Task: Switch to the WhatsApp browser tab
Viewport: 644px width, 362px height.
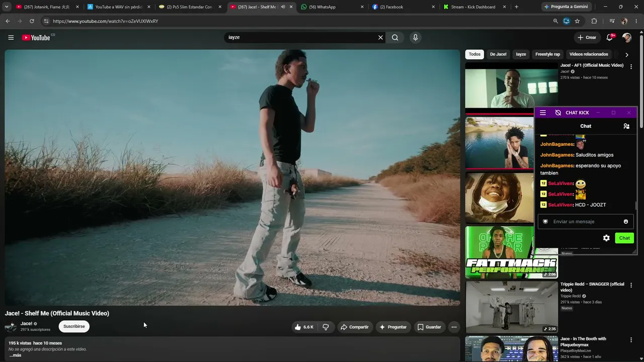Action: click(x=332, y=7)
